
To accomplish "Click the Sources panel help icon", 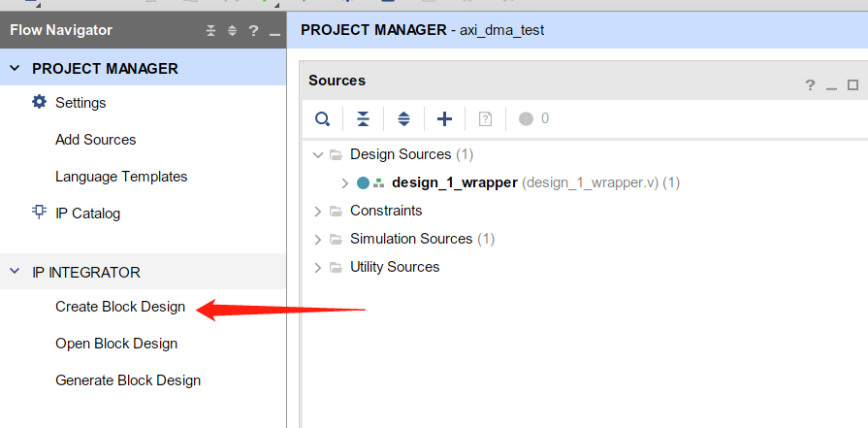I will point(810,85).
